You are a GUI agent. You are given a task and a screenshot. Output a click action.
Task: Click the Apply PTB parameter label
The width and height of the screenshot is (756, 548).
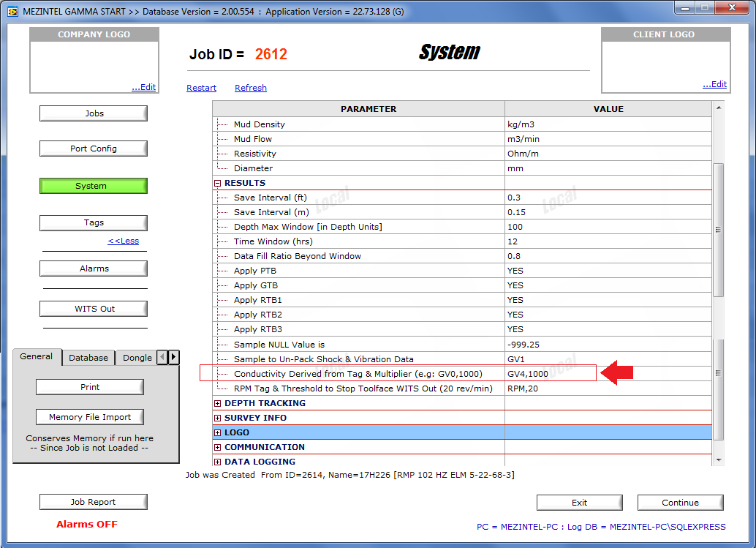pyautogui.click(x=255, y=271)
